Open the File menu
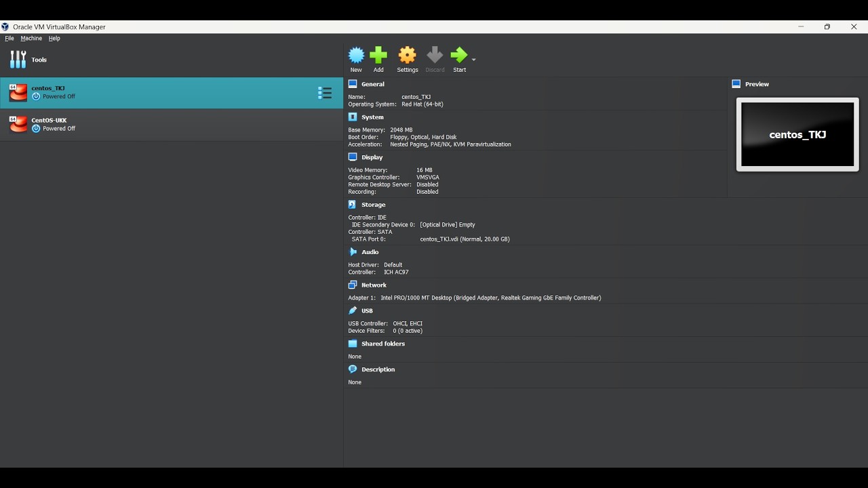Image resolution: width=868 pixels, height=488 pixels. [x=9, y=39]
